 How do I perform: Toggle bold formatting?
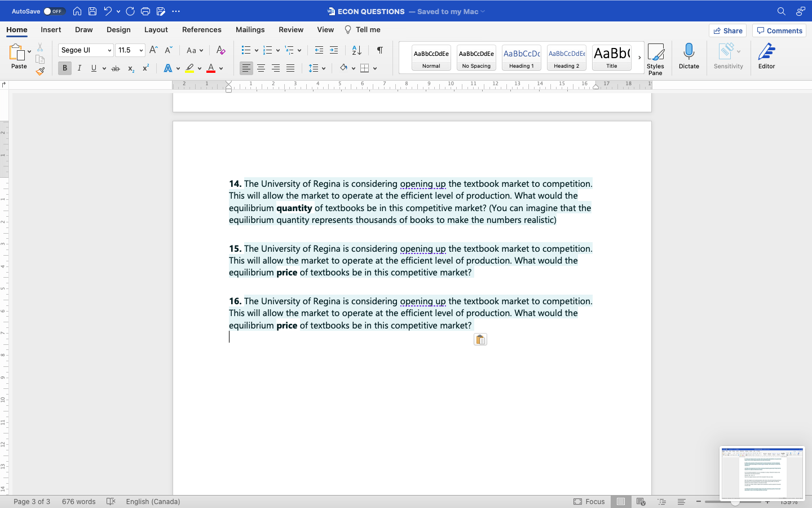coord(65,68)
